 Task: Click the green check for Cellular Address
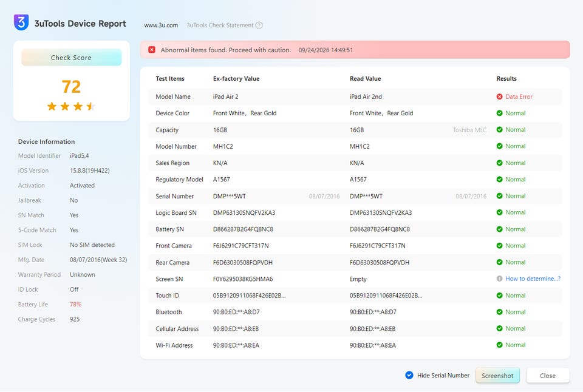(499, 328)
